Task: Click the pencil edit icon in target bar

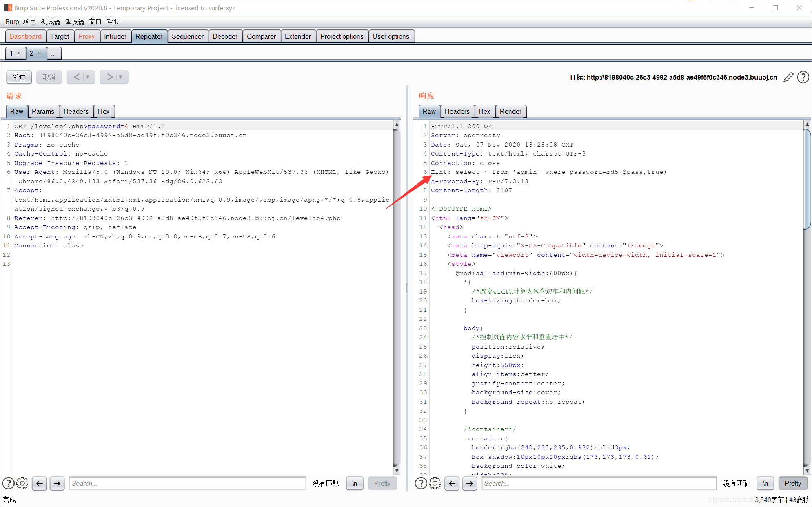Action: (x=788, y=76)
